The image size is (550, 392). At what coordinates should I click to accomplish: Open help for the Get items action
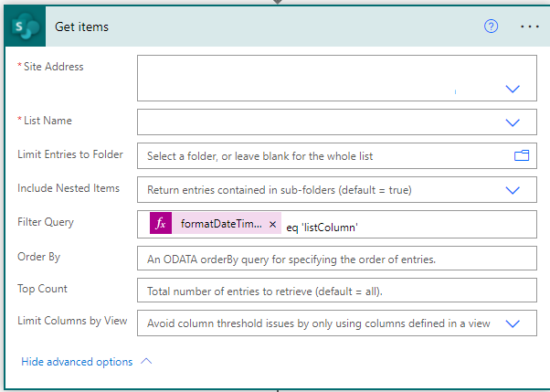click(491, 26)
